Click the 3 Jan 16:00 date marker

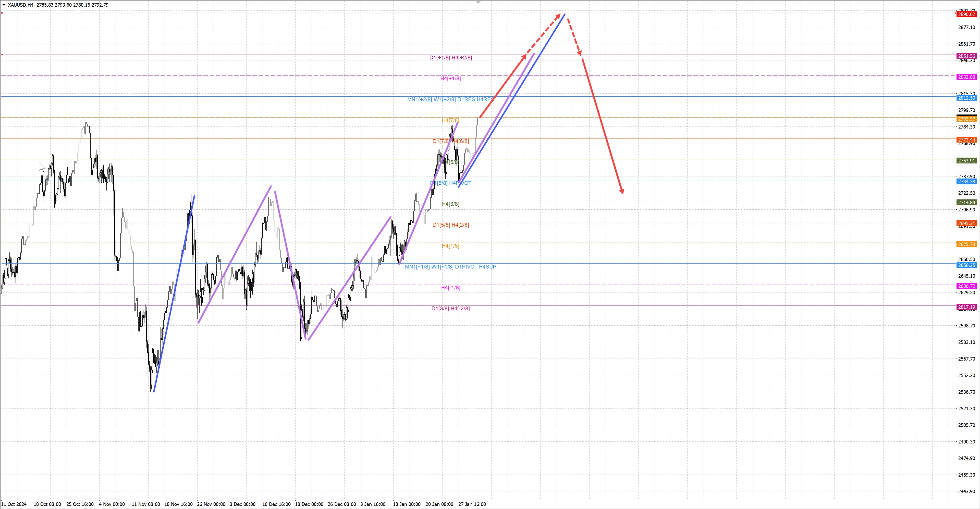pos(373,504)
